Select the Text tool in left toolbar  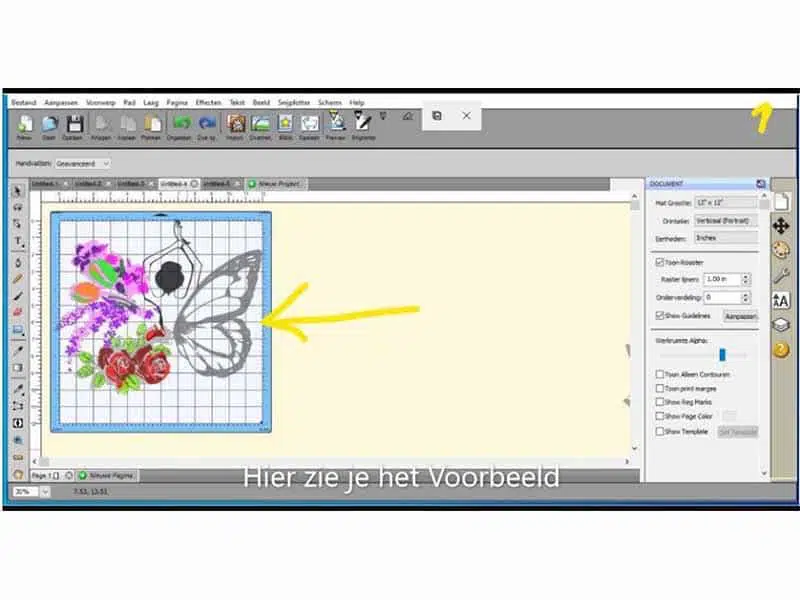pos(18,241)
